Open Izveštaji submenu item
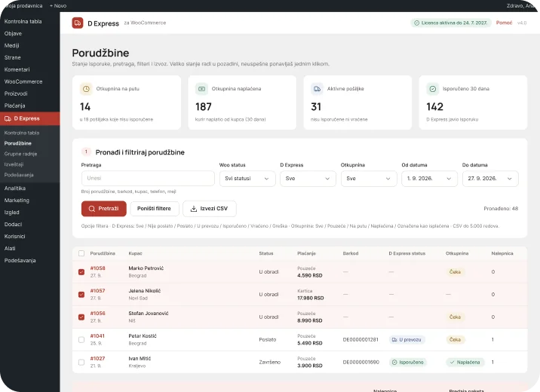Image resolution: width=540 pixels, height=392 pixels. tap(14, 164)
